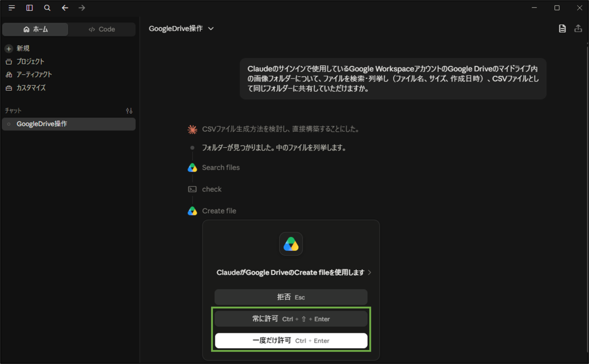The image size is (589, 364).
Task: Click フォルダーが見つかりました status text
Action: 274,148
